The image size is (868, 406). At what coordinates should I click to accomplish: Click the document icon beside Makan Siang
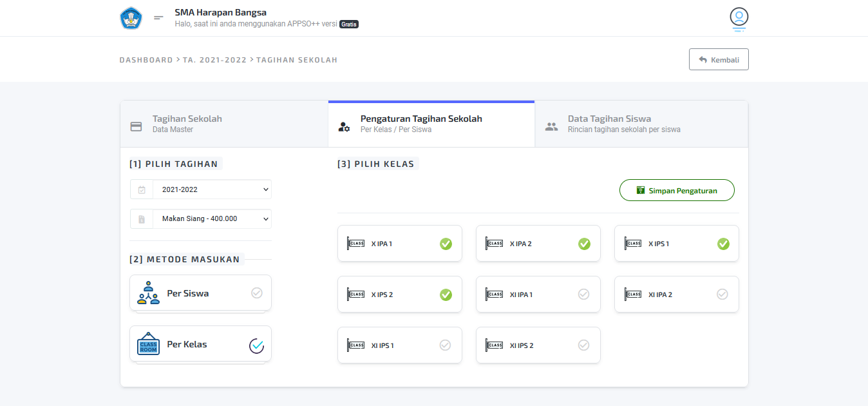[x=142, y=219]
